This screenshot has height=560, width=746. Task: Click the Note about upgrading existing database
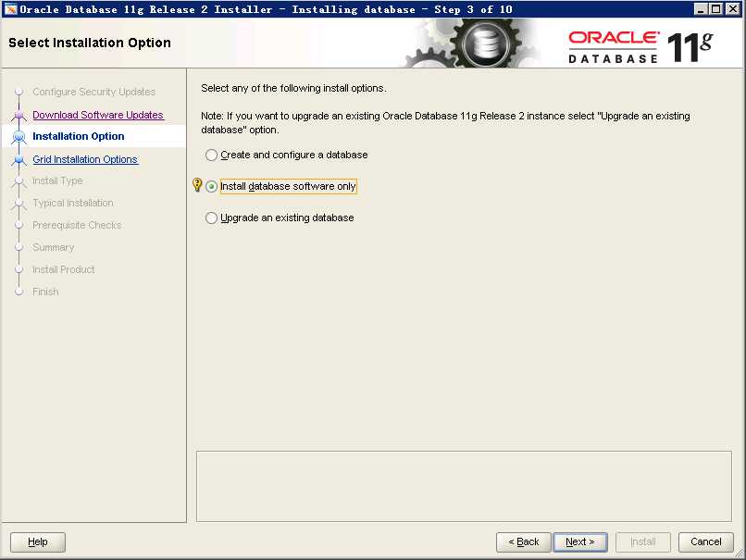coord(445,123)
